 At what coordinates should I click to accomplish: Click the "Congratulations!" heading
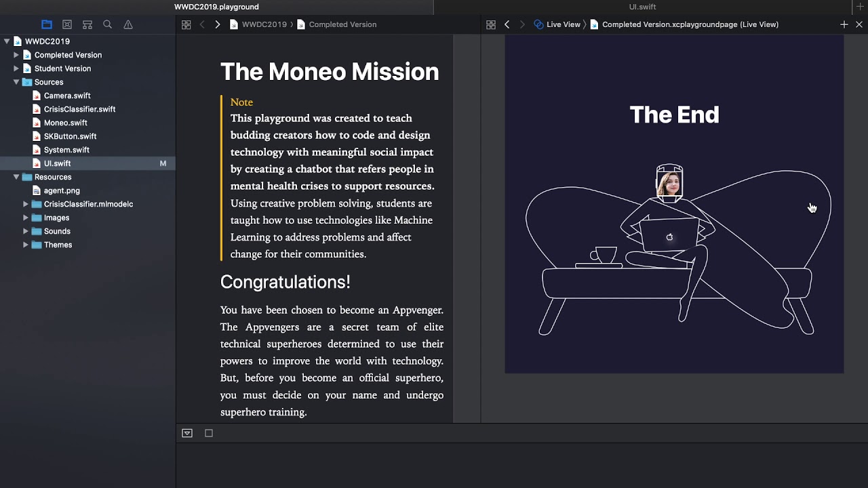pos(285,282)
